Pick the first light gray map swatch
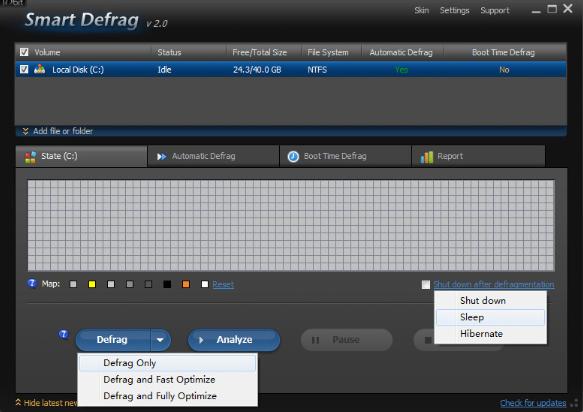The image size is (583, 412). (73, 284)
